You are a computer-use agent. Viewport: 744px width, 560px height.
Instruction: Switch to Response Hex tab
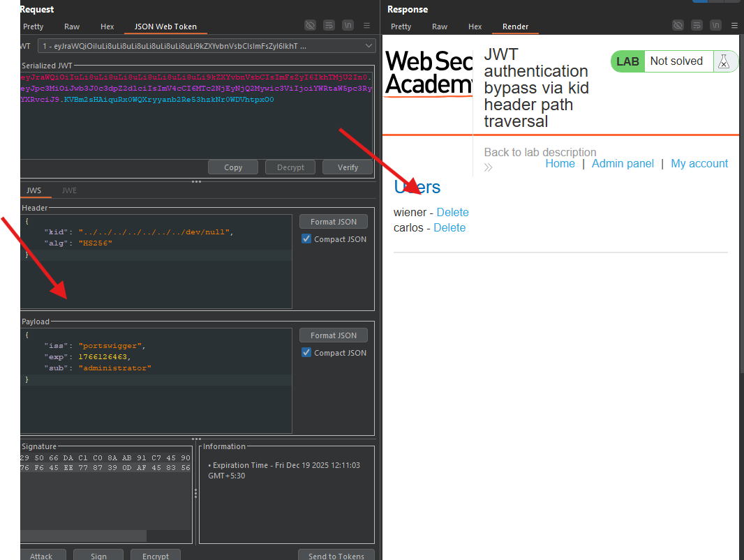pyautogui.click(x=475, y=27)
